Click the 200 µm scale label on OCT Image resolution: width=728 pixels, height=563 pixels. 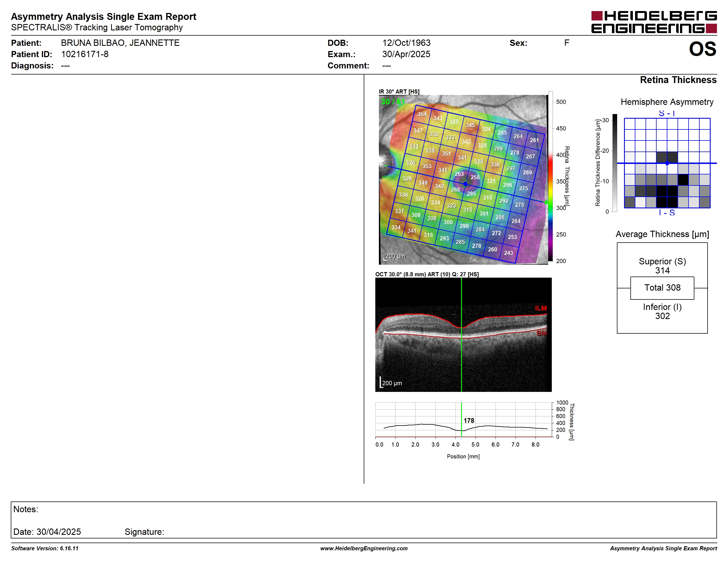pos(392,383)
